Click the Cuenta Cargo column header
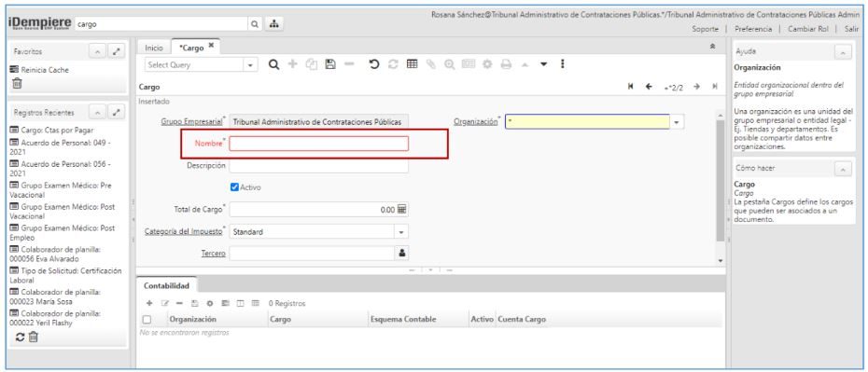Viewport: 868px width, 372px height. [522, 320]
